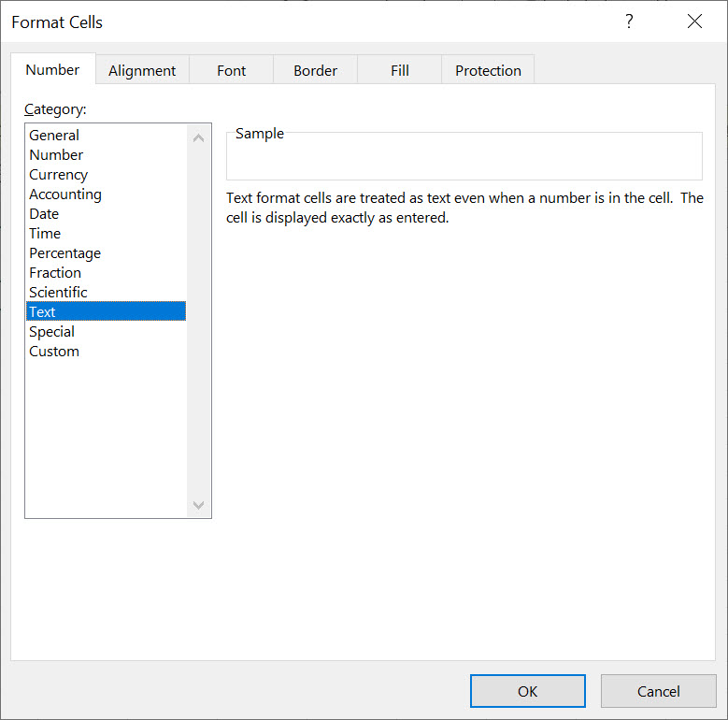
Task: Select General in the Category list
Action: [x=107, y=136]
